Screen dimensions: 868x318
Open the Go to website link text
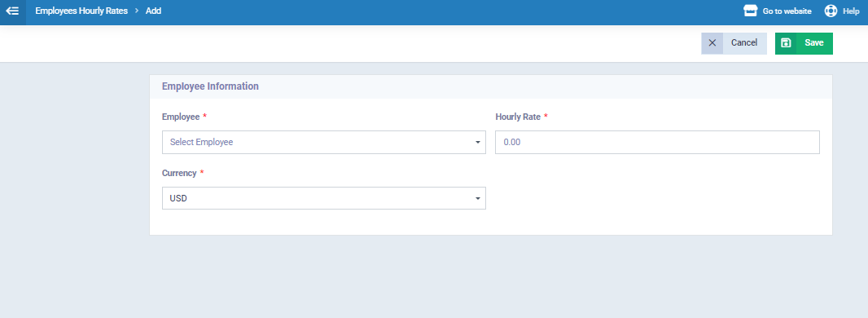point(787,11)
